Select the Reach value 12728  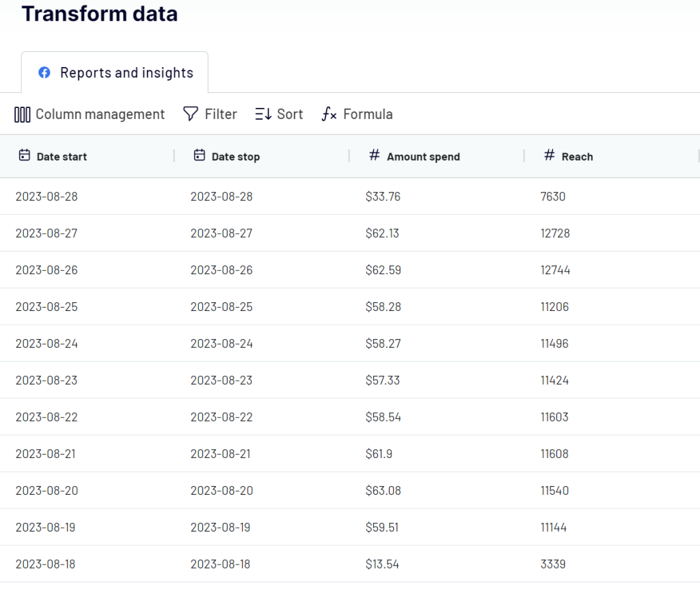[554, 233]
